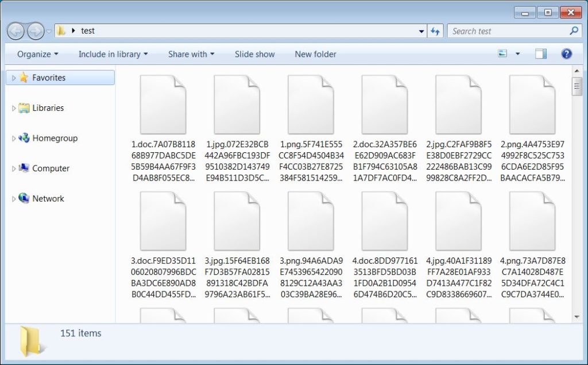
Task: Open the Share with menu
Action: coord(191,54)
